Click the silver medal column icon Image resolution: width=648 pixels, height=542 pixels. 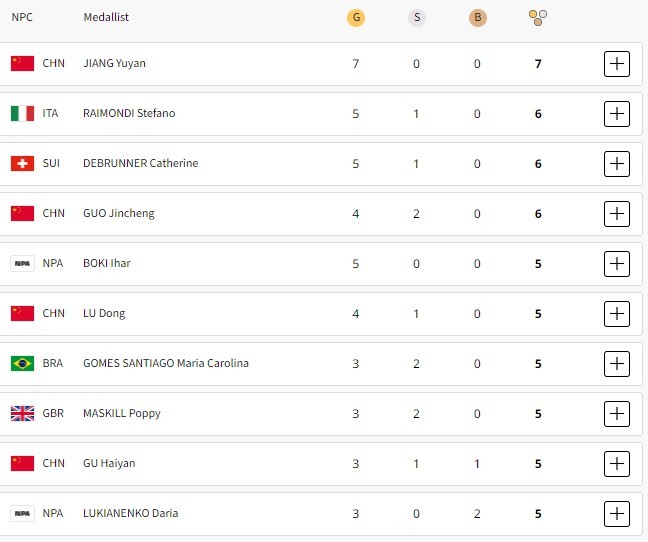click(416, 17)
